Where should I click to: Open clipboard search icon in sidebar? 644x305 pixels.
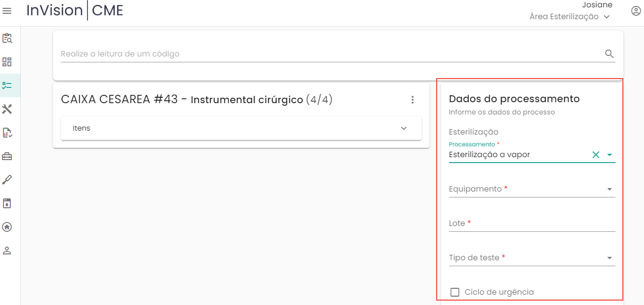(x=7, y=38)
